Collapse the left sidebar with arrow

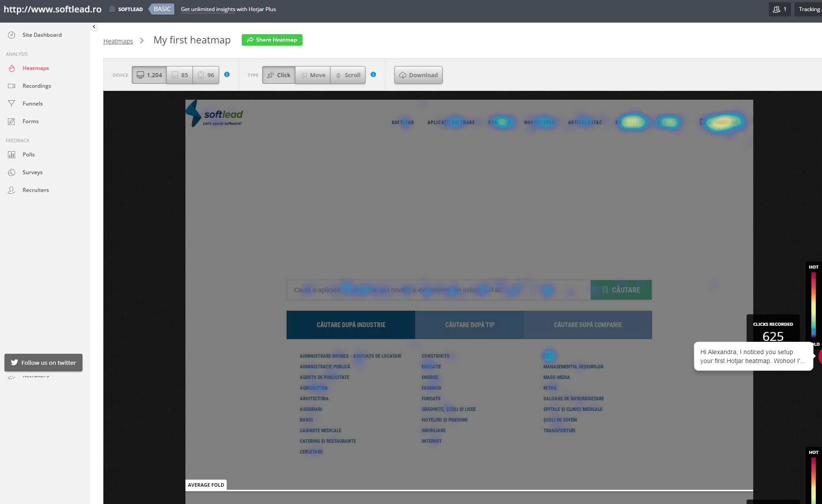click(94, 27)
